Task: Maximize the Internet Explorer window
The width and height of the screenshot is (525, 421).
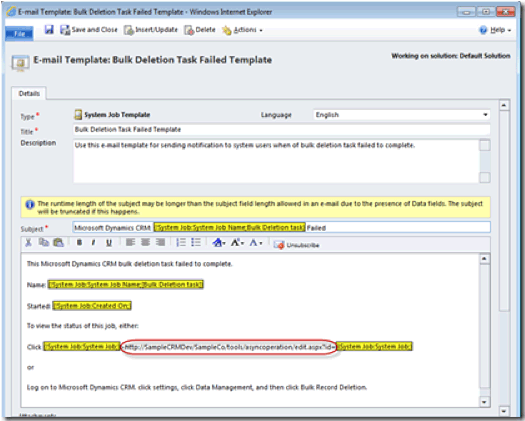Action: 485,12
